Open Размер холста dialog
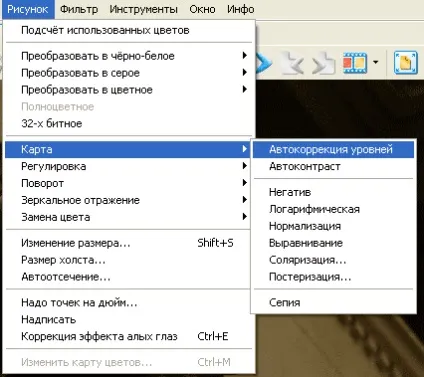The height and width of the screenshot is (377, 424). pyautogui.click(x=128, y=260)
